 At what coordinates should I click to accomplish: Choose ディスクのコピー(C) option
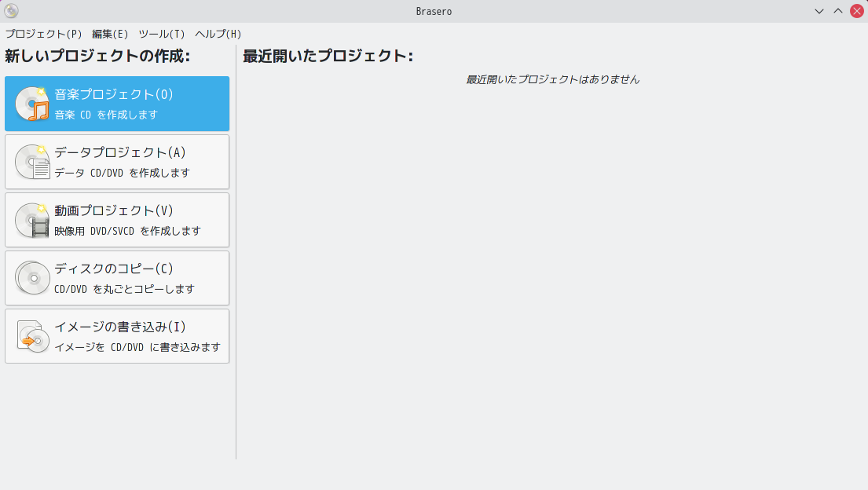point(117,278)
